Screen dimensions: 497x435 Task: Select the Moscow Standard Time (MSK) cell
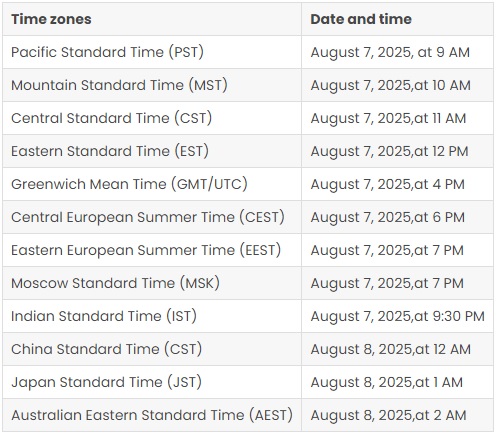152,283
